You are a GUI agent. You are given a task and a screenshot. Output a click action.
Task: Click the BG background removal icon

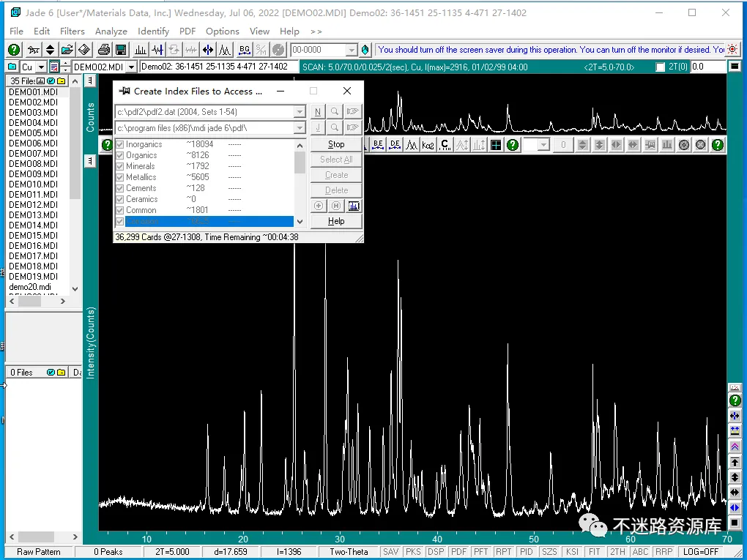tap(245, 50)
